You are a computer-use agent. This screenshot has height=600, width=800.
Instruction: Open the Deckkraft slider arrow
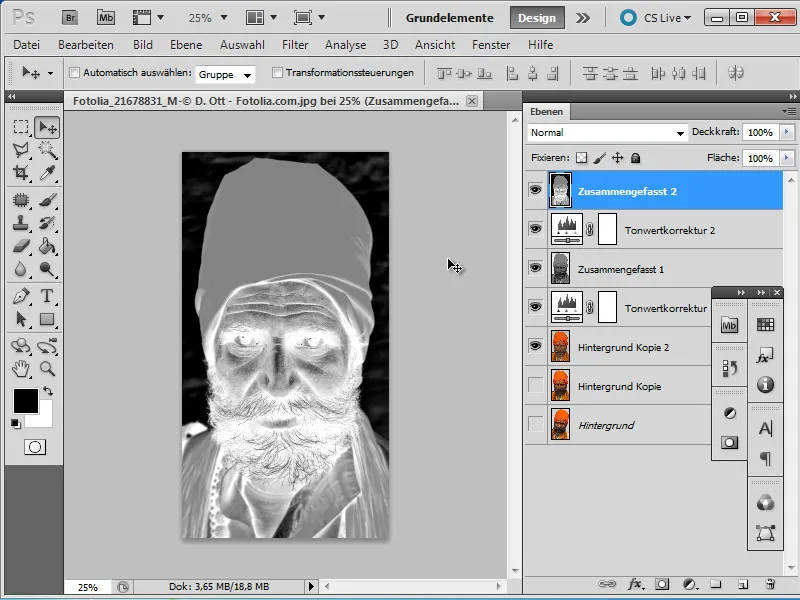787,133
